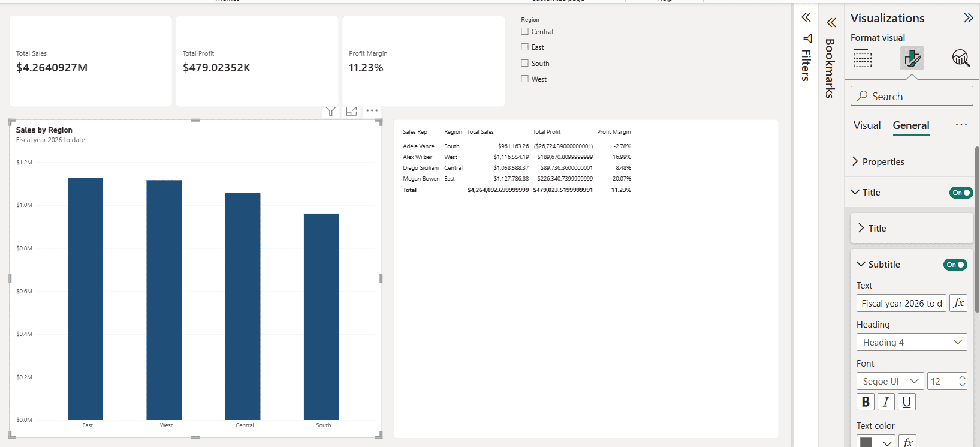This screenshot has height=447, width=980.
Task: Click fx button beside Subtitle text field
Action: pyautogui.click(x=958, y=303)
